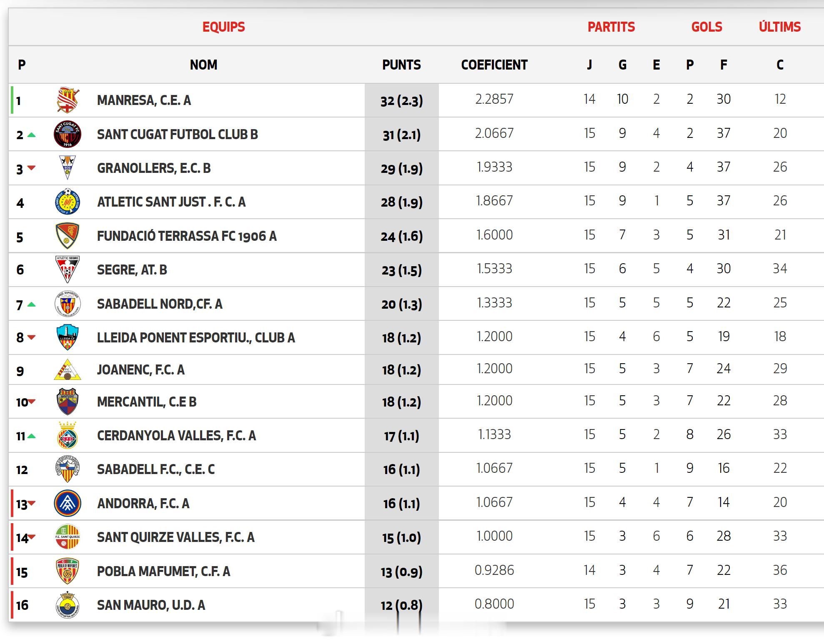
Task: Click red down arrow beside position 3
Action: (31, 168)
